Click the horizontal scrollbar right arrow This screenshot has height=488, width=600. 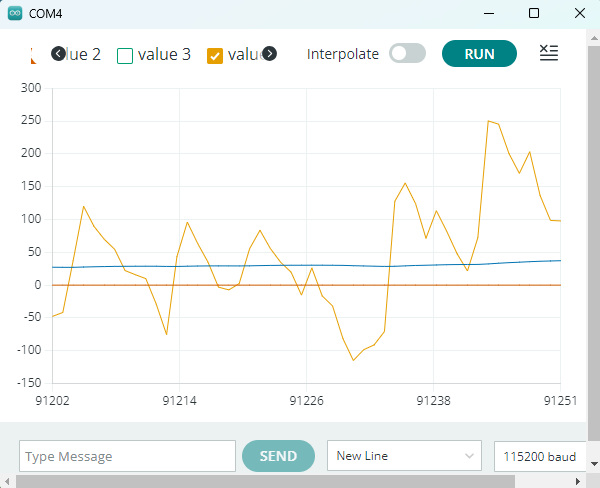pyautogui.click(x=578, y=481)
